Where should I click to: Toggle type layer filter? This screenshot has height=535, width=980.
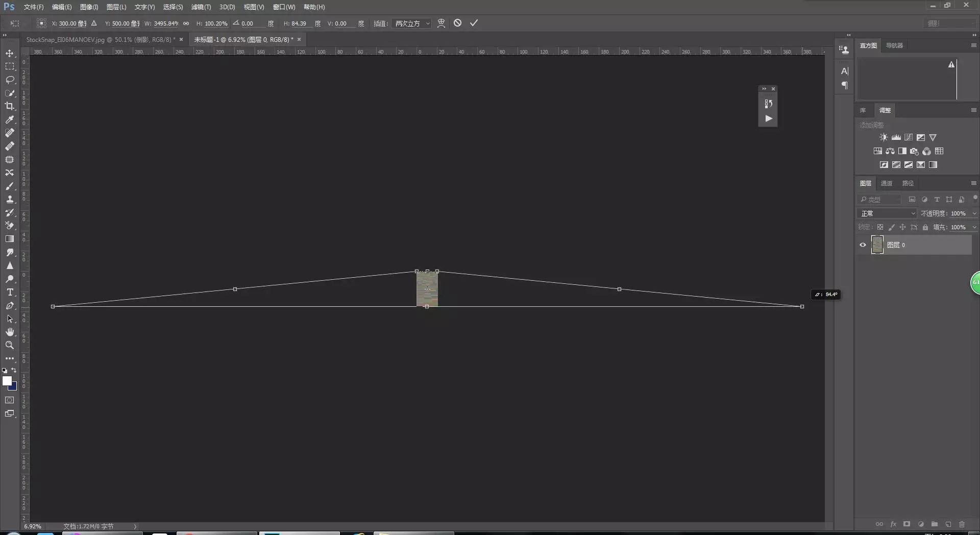click(x=937, y=200)
